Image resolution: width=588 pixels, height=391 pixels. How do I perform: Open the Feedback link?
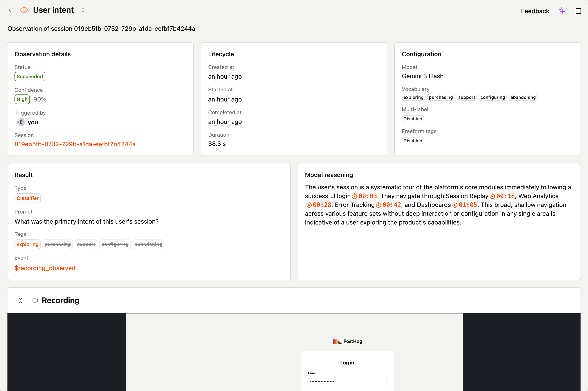[x=535, y=11]
